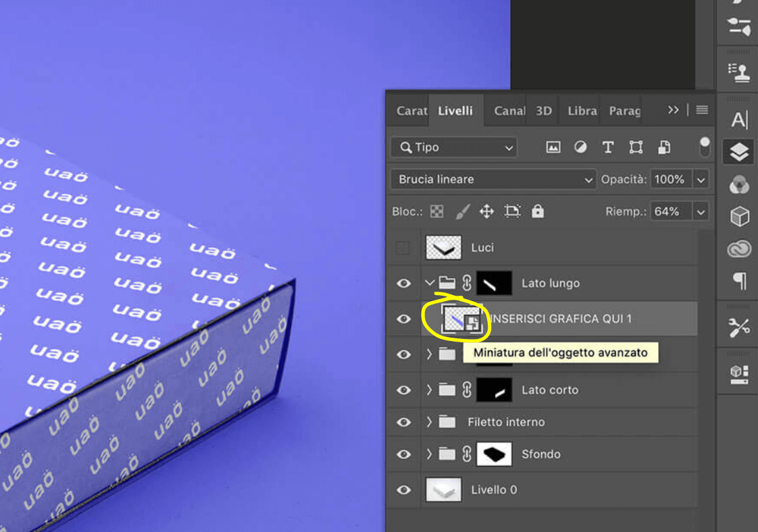Open the Channels panel icon in dock
Image resolution: width=758 pixels, height=532 pixels.
740,184
